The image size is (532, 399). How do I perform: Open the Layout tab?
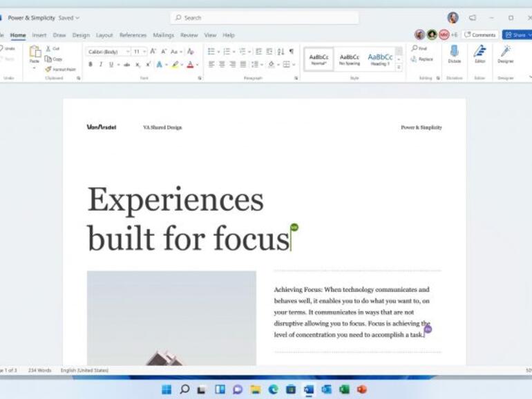[104, 35]
